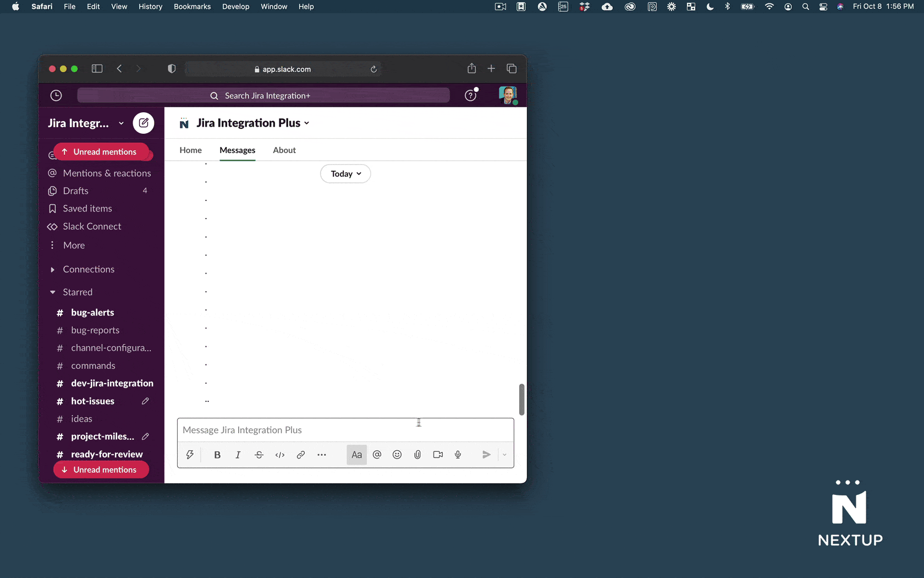Image resolution: width=924 pixels, height=578 pixels.
Task: Toggle bold formatting
Action: [x=217, y=455]
